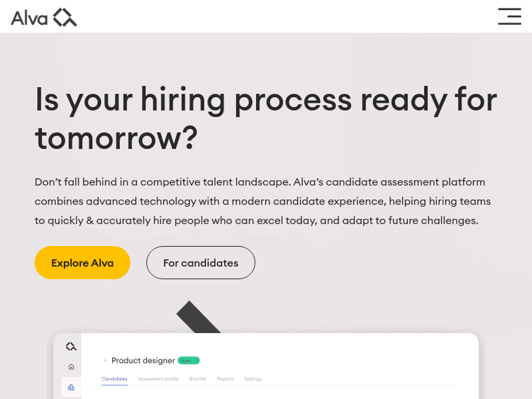The image size is (532, 399).
Task: Open the bar chart icon in sidebar
Action: click(x=71, y=387)
